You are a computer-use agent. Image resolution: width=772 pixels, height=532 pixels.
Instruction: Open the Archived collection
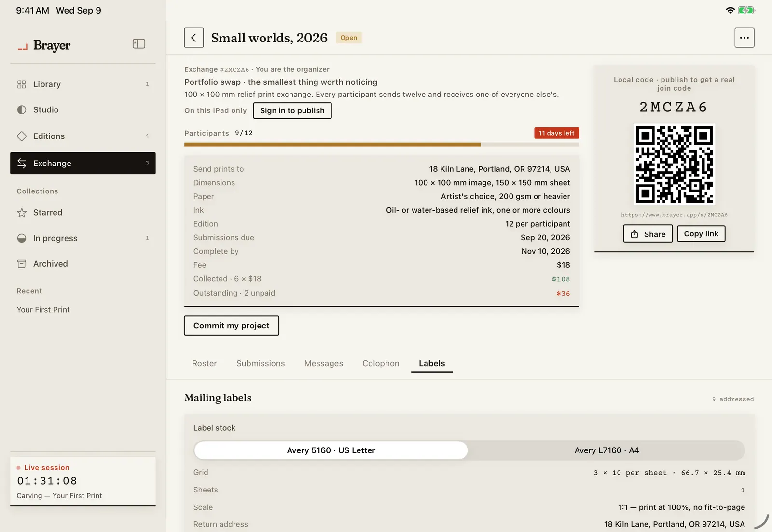tap(83, 264)
